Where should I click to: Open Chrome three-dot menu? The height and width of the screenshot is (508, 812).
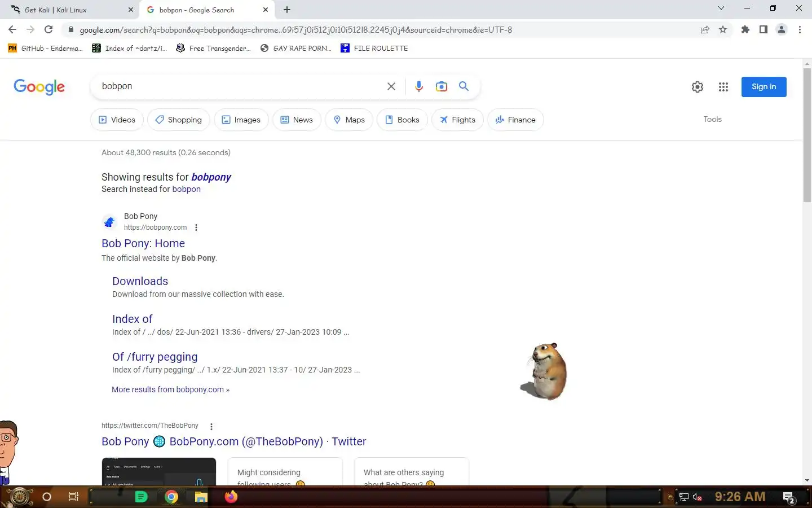point(800,30)
